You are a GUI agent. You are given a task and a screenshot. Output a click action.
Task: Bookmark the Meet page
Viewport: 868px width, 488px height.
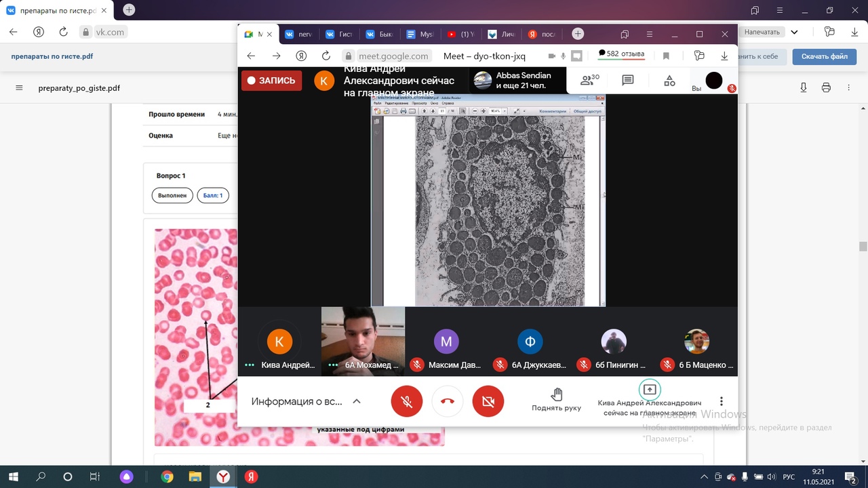[666, 56]
